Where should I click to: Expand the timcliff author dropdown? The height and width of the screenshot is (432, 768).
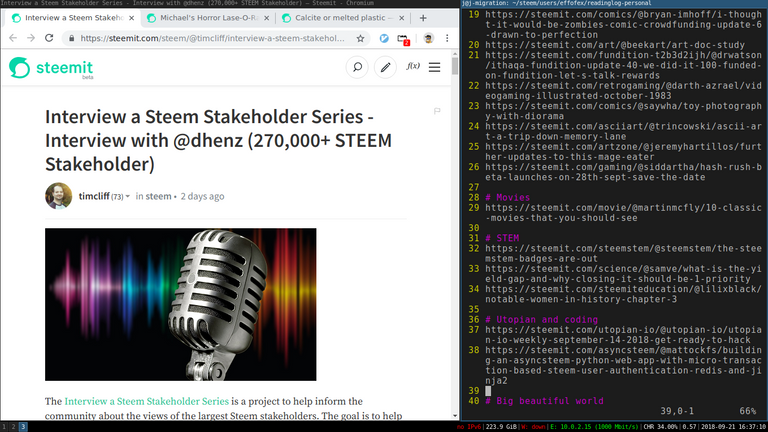click(127, 196)
